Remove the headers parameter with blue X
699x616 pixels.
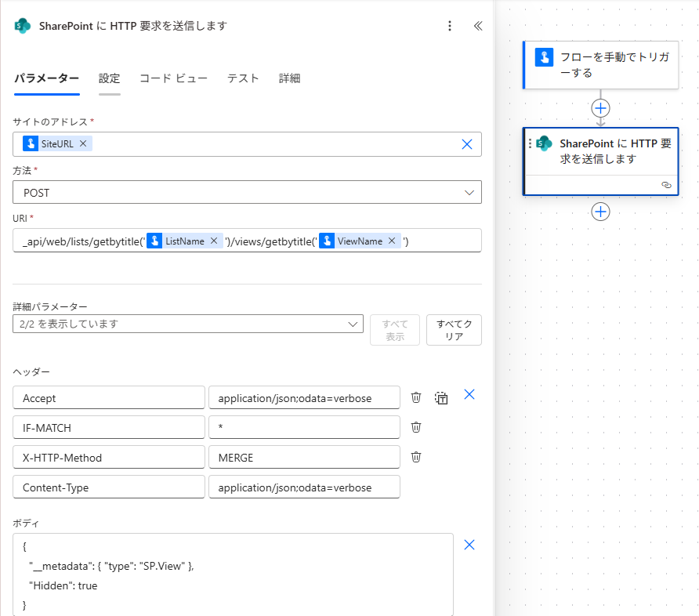[x=469, y=394]
